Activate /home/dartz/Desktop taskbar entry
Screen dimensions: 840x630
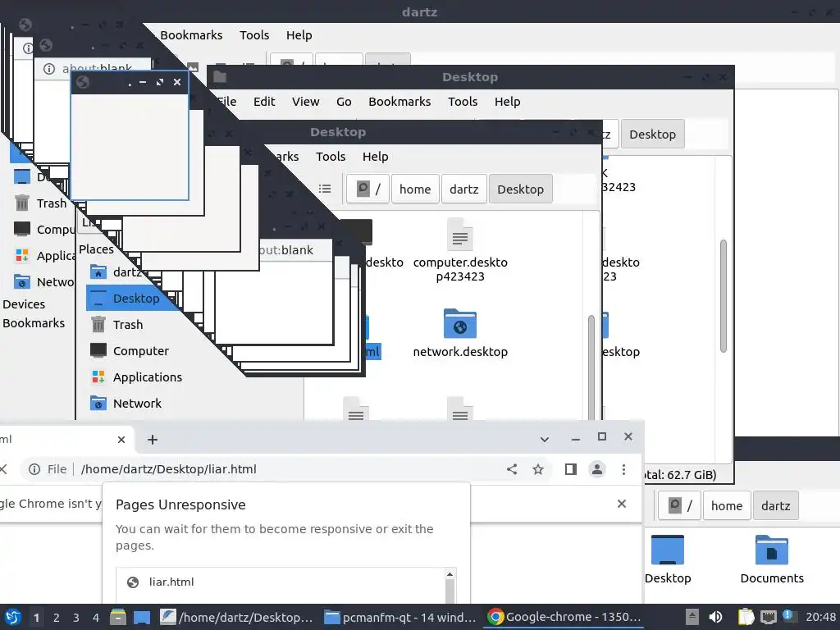(x=237, y=617)
